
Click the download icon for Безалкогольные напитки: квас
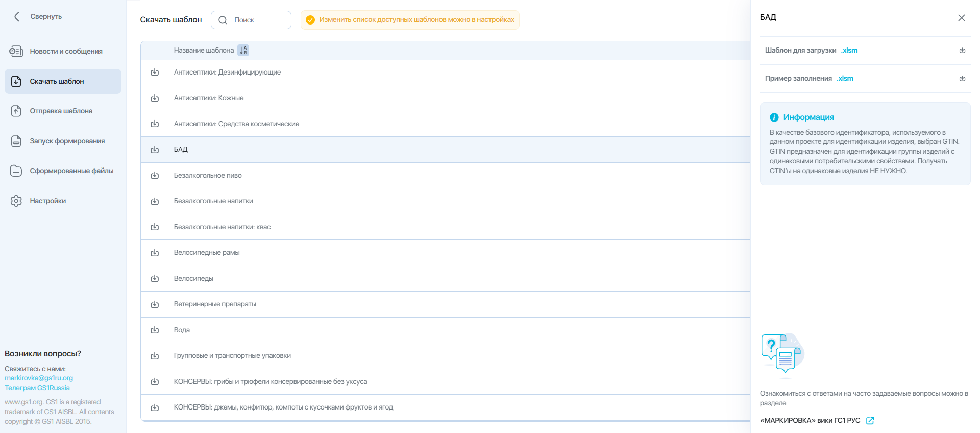click(x=155, y=227)
